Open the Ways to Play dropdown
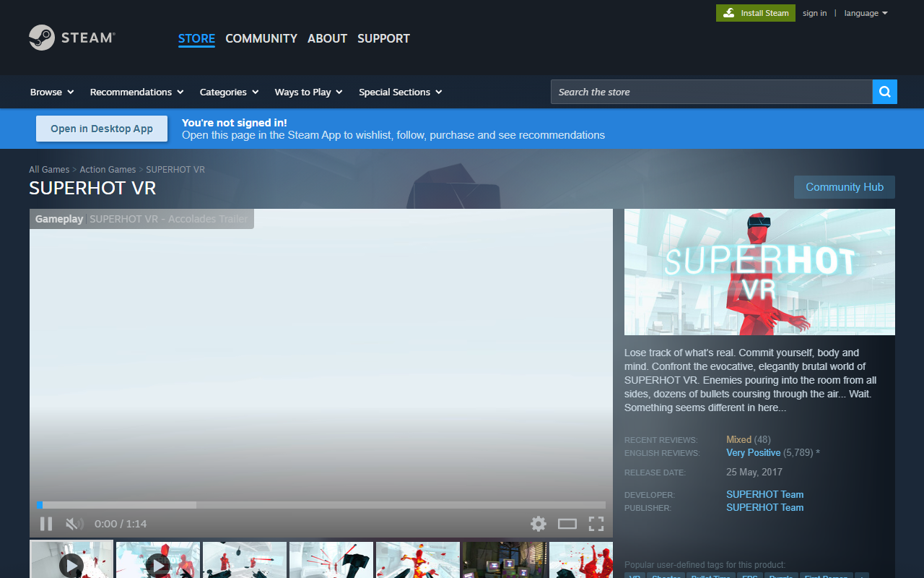Viewport: 924px width, 578px height. (x=308, y=92)
